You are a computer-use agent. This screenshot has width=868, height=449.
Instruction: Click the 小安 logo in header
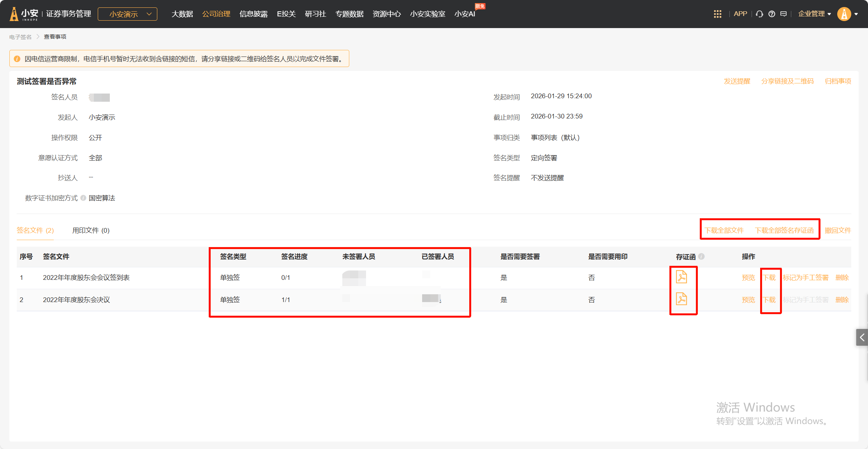(x=24, y=14)
